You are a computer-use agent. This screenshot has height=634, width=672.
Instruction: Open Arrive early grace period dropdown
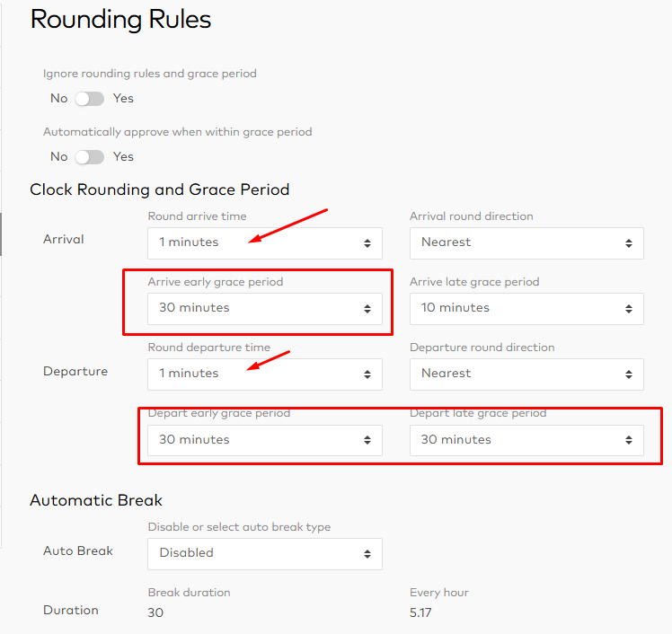point(265,308)
